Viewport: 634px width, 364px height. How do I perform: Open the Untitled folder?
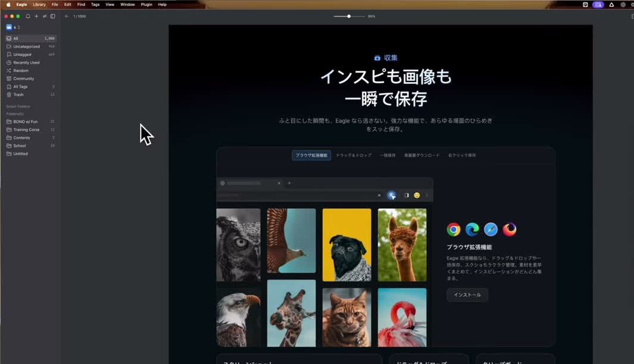pos(31,154)
